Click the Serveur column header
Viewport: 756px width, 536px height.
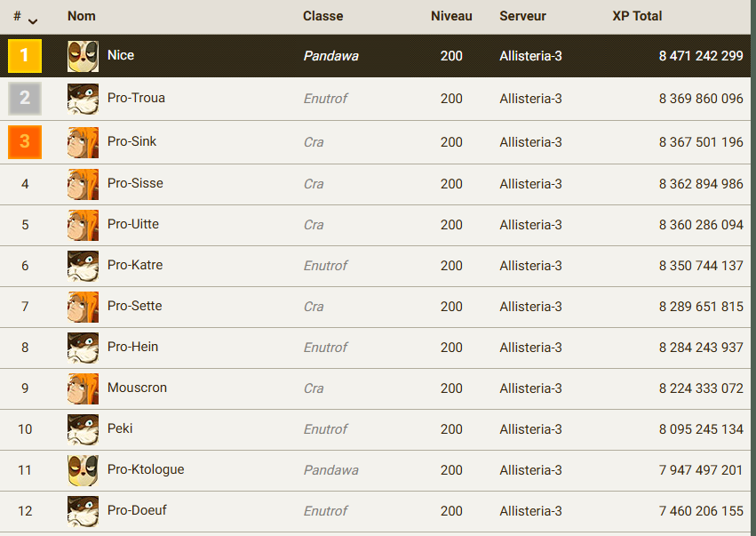[522, 16]
